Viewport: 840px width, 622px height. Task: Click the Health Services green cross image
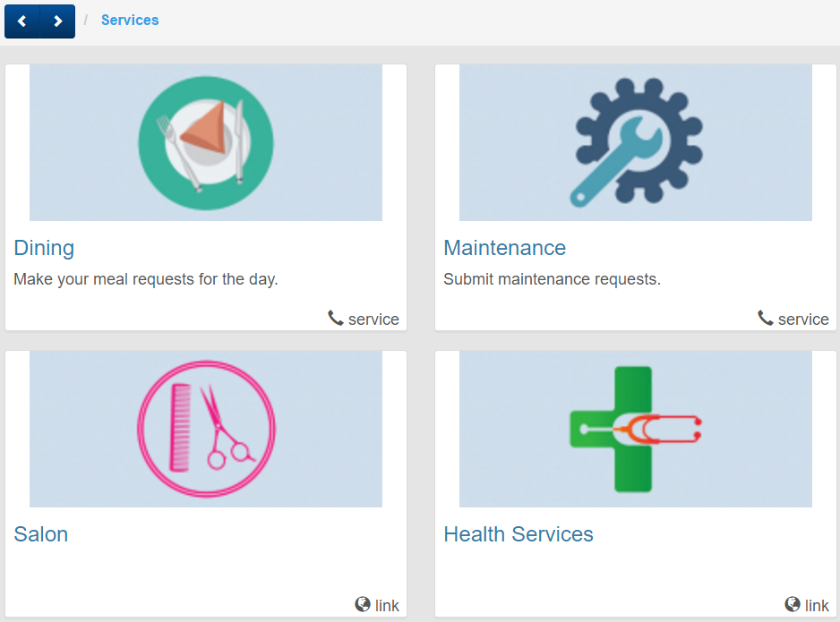[635, 429]
